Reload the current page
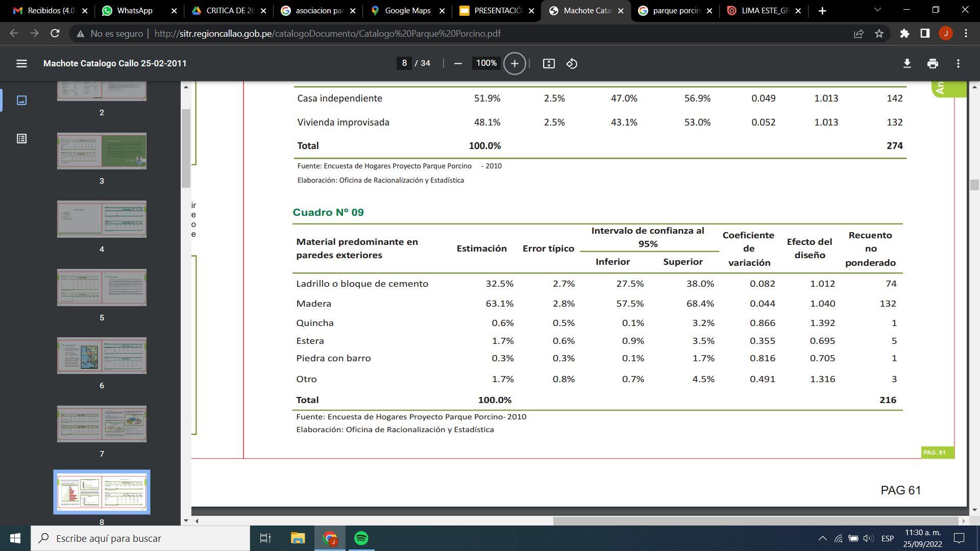This screenshot has height=551, width=980. pos(55,33)
